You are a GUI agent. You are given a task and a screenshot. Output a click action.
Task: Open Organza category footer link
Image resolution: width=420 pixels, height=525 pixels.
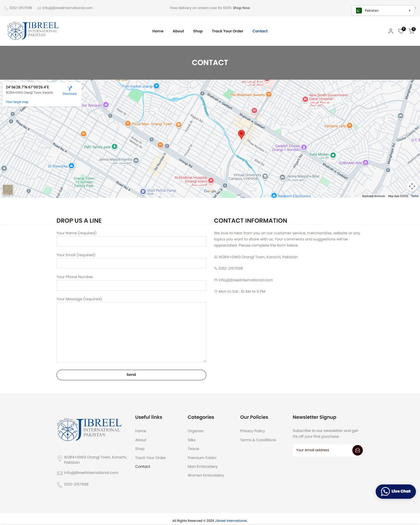tap(196, 431)
